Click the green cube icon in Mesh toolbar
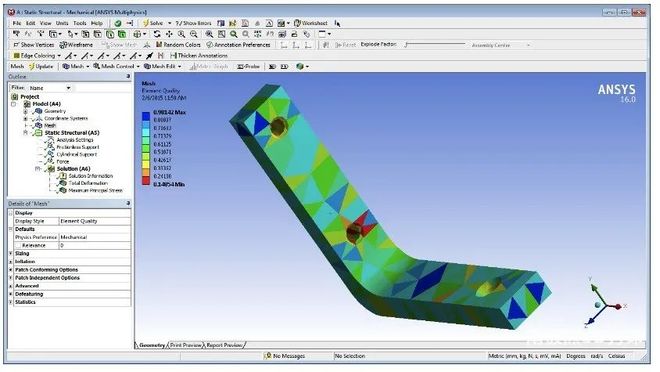Screen dimensions: 660x372 pyautogui.click(x=300, y=66)
